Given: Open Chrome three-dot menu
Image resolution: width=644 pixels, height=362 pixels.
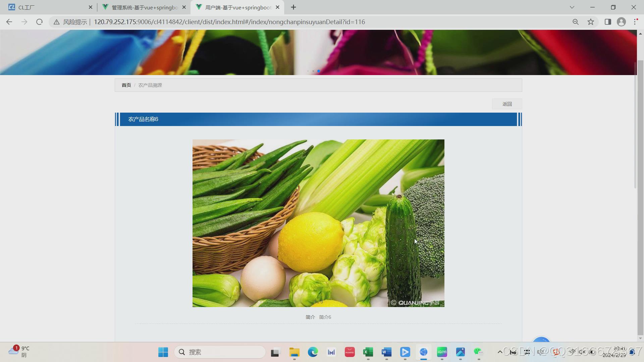Looking at the screenshot, I should [x=635, y=22].
